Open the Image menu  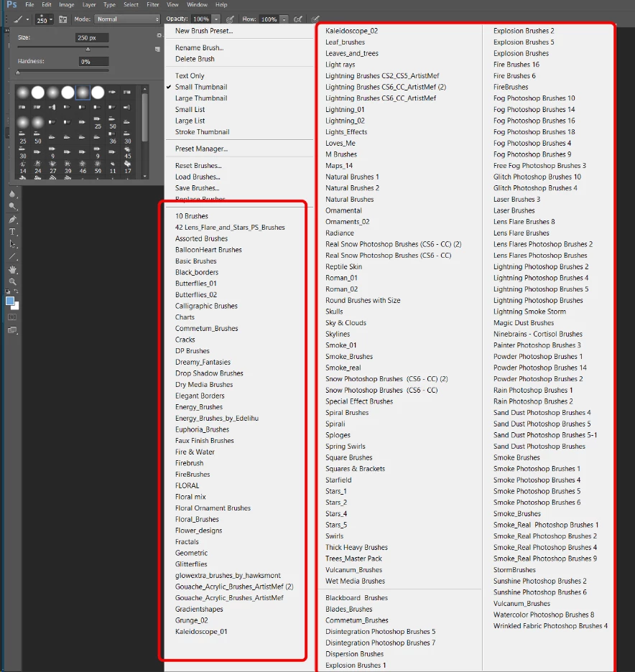click(x=67, y=5)
